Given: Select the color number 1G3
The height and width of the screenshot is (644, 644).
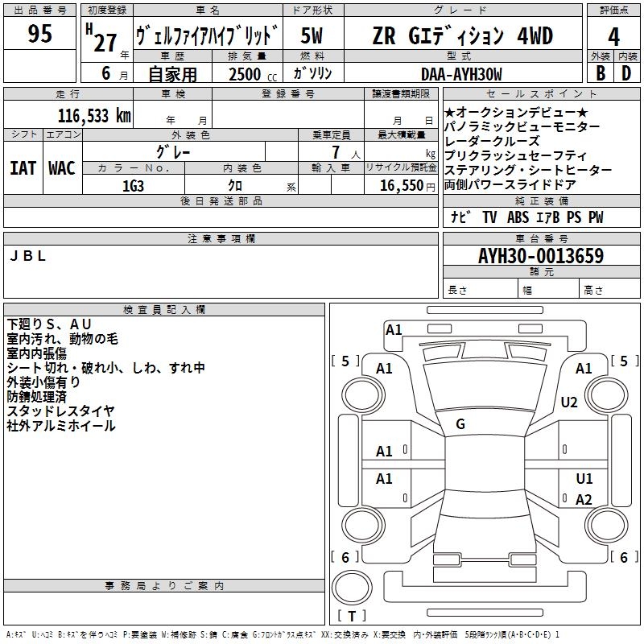Looking at the screenshot, I should [x=133, y=187].
